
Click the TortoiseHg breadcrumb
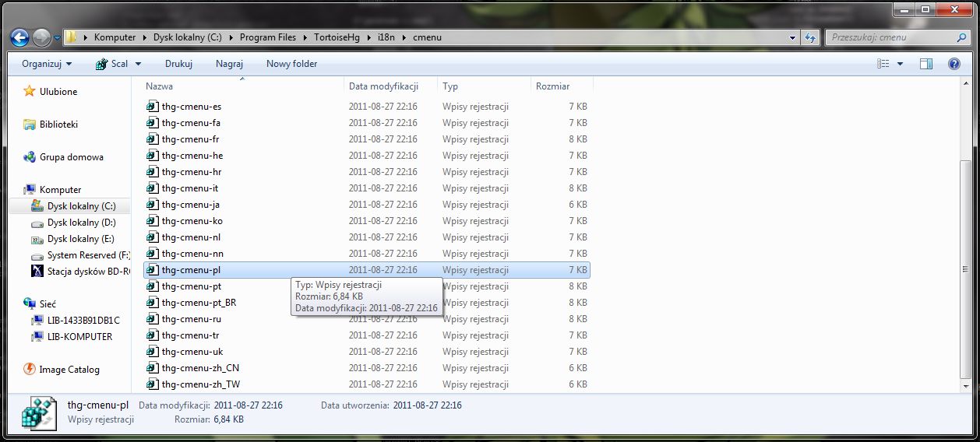337,37
